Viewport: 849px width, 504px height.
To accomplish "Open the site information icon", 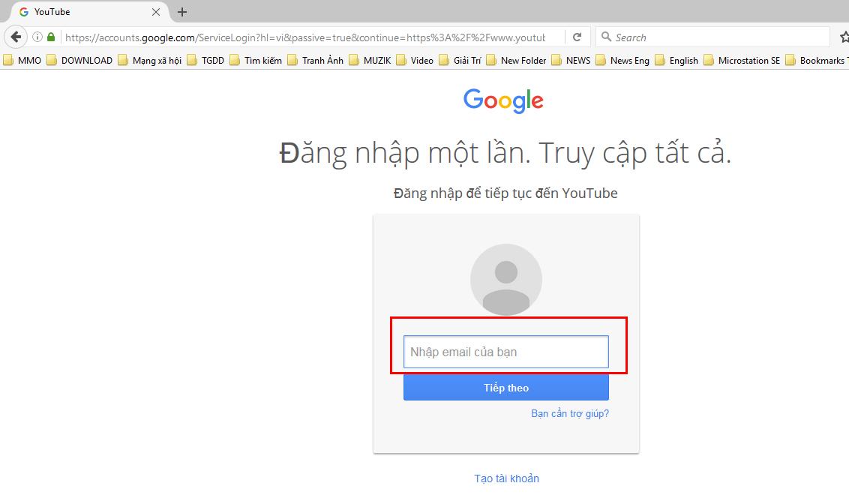I will pyautogui.click(x=37, y=37).
